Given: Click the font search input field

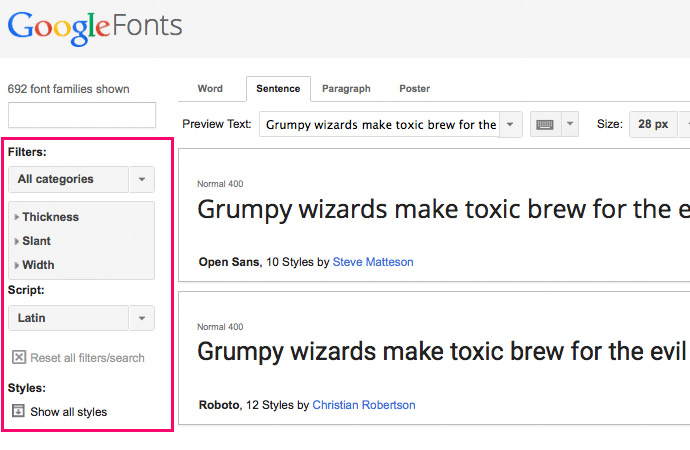Looking at the screenshot, I should pyautogui.click(x=82, y=115).
